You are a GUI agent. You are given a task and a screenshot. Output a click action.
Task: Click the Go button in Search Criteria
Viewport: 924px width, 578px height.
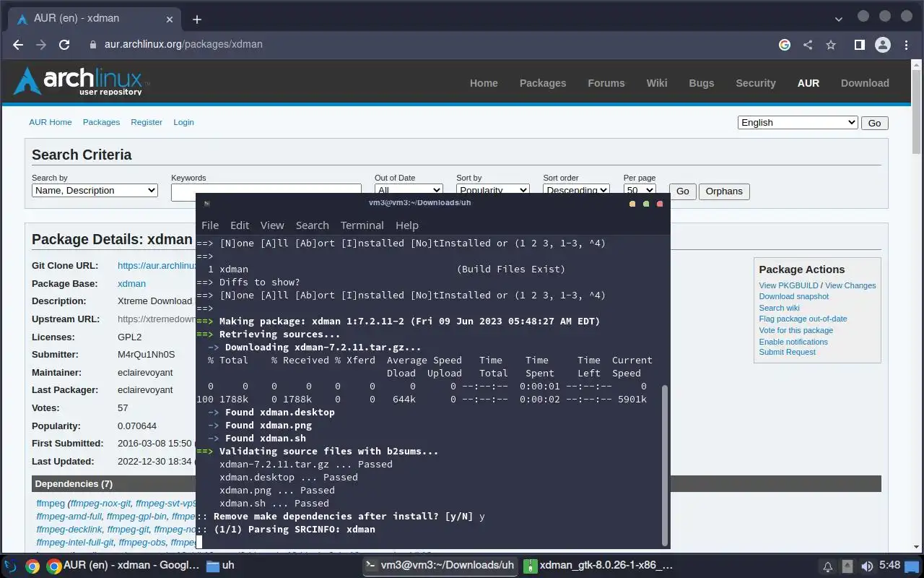click(682, 191)
